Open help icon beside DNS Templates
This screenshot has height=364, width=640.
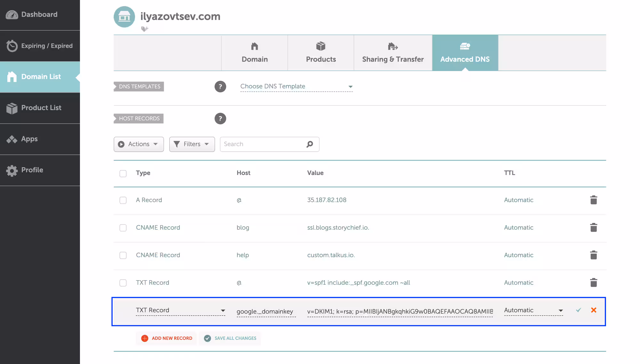220,87
